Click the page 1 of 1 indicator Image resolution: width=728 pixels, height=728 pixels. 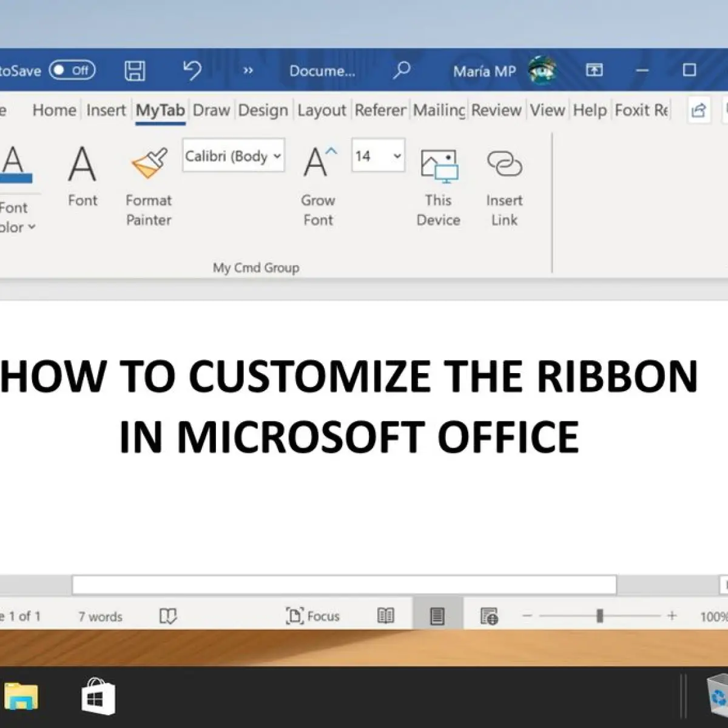20,616
